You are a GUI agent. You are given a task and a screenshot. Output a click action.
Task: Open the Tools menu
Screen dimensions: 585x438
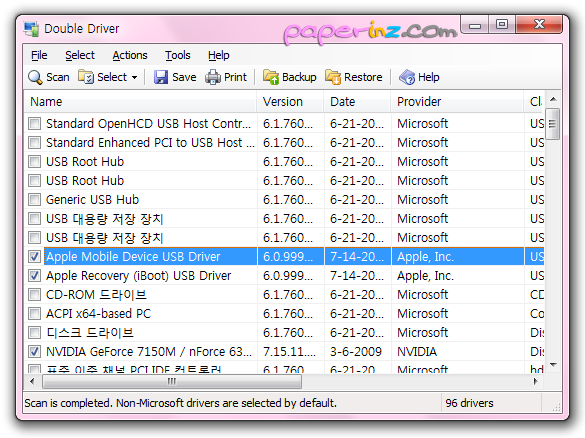(x=178, y=55)
